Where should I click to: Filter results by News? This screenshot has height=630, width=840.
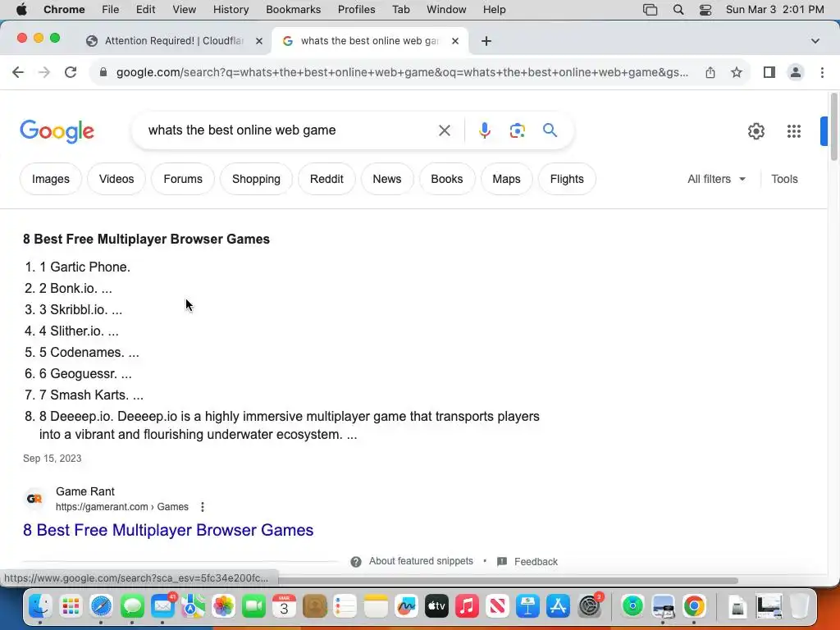(x=387, y=179)
